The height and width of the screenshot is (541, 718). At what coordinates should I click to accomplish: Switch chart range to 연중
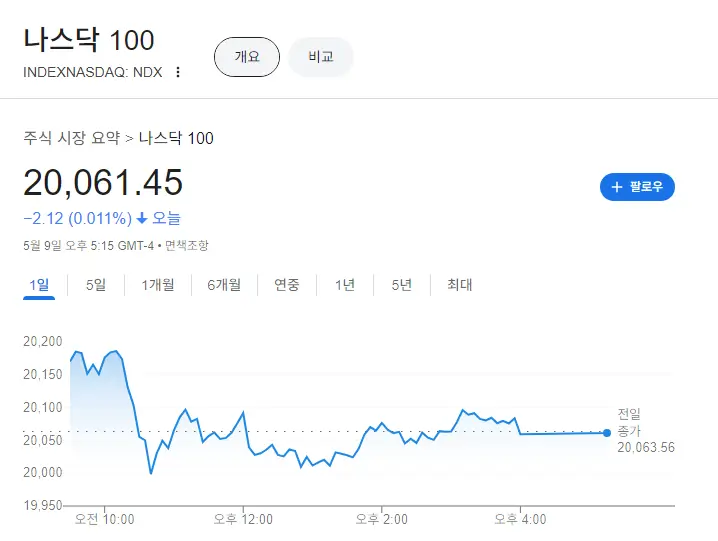coord(287,285)
